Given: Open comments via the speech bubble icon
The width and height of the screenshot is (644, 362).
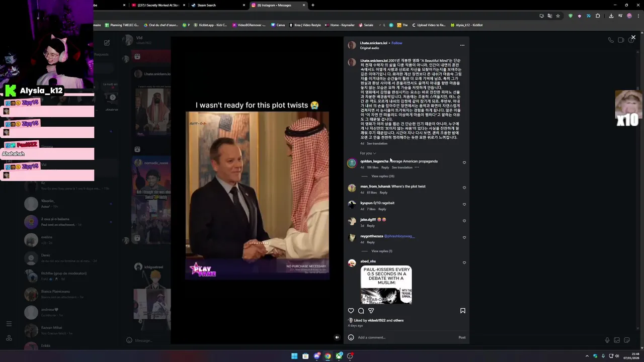Looking at the screenshot, I should [x=361, y=311].
